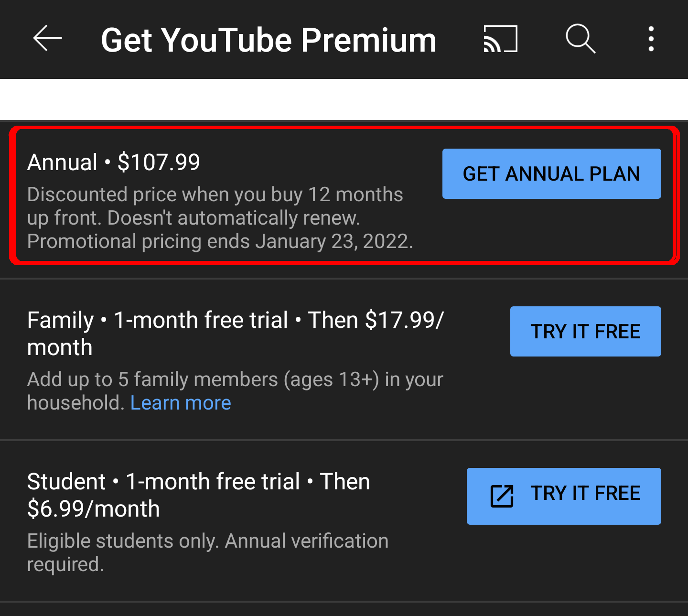Open the Learn more link under Family
This screenshot has height=616, width=688.
(181, 403)
